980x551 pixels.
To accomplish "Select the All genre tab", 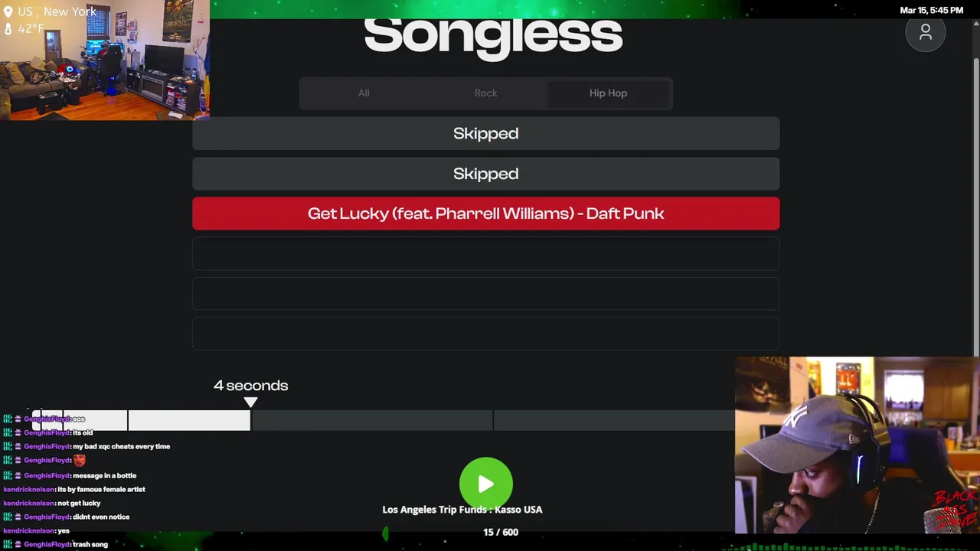I will tap(364, 93).
